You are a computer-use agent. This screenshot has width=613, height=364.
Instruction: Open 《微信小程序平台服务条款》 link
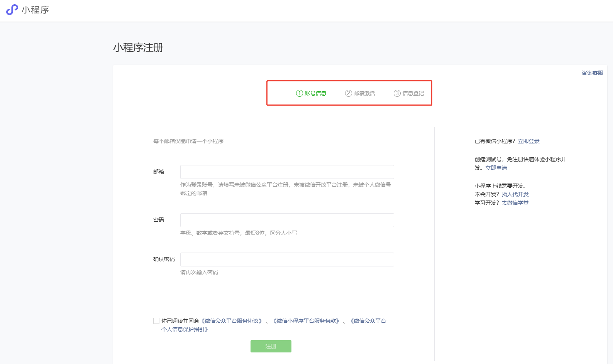pos(306,321)
